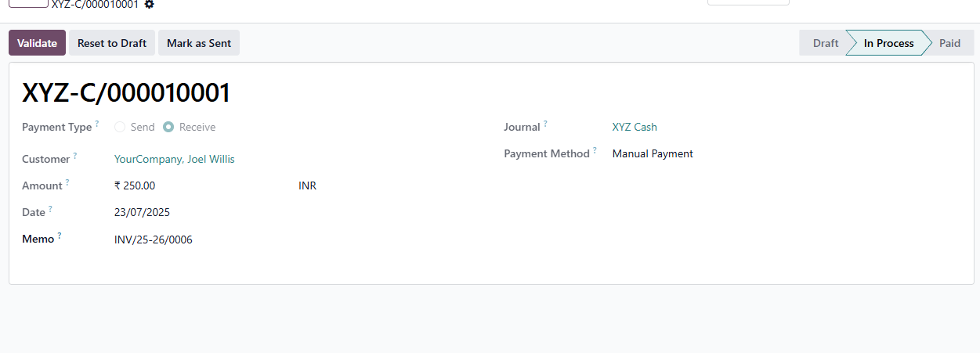Click the Manual Payment method field
The width and height of the screenshot is (980, 353).
653,153
